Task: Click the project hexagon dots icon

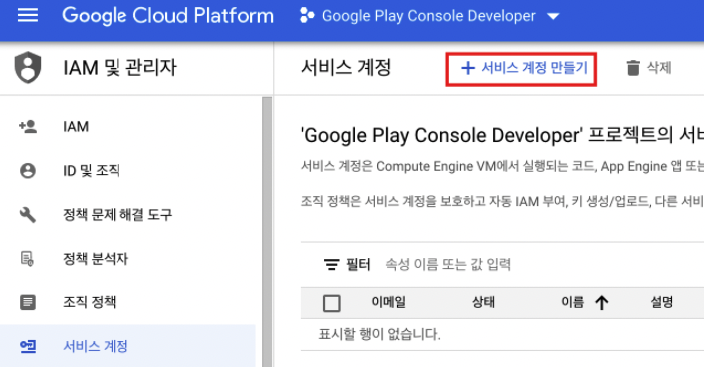Action: click(307, 16)
